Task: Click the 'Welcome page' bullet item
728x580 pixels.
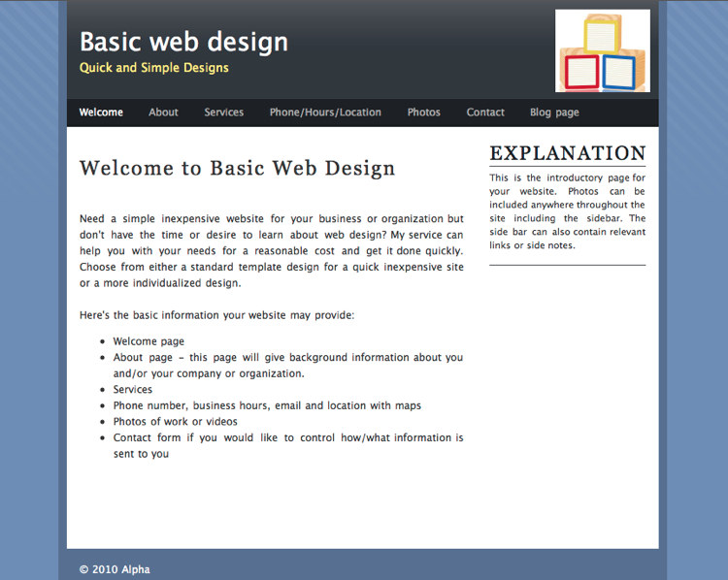Action: tap(149, 341)
